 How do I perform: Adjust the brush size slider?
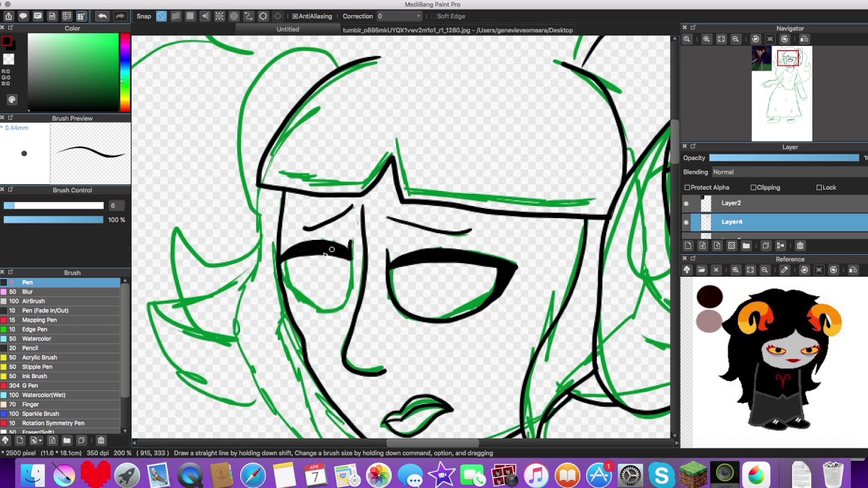click(x=54, y=206)
